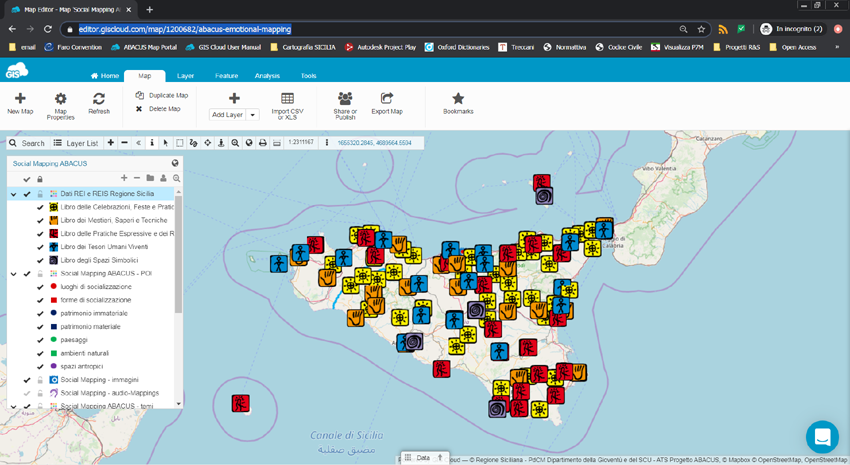The image size is (850, 465).
Task: Toggle visibility of Social Mapping - audio-Mappings
Action: coord(27,393)
